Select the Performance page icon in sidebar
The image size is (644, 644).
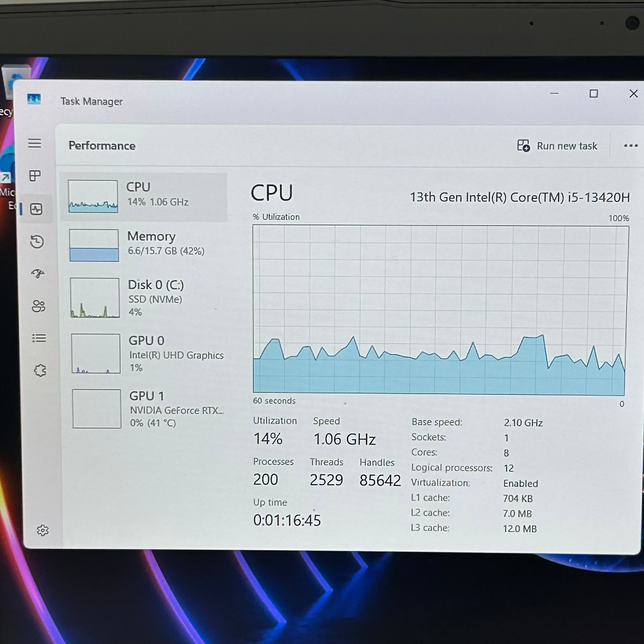(36, 209)
